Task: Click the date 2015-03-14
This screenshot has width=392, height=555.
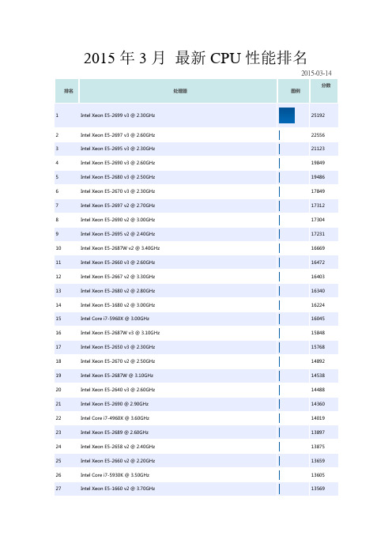Action: click(316, 74)
